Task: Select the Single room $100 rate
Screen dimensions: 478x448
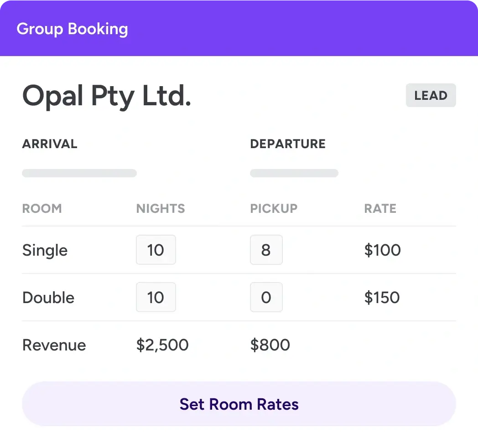Action: 382,250
